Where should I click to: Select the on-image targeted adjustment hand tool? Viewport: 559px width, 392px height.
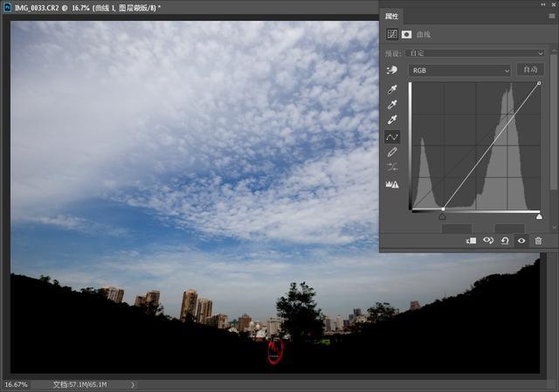(392, 71)
